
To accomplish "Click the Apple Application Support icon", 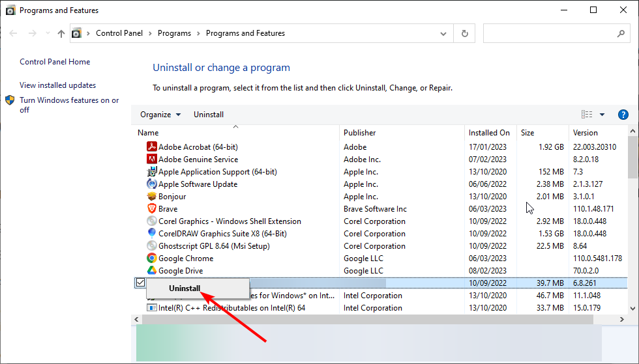I will point(151,171).
